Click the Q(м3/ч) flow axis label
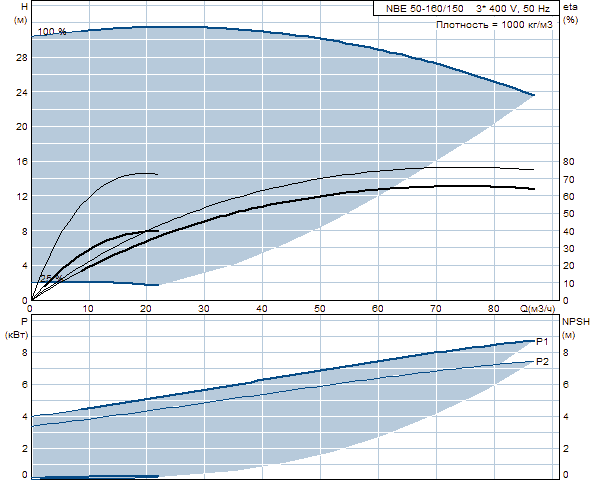Viewport: 592px width, 480px height. [538, 309]
